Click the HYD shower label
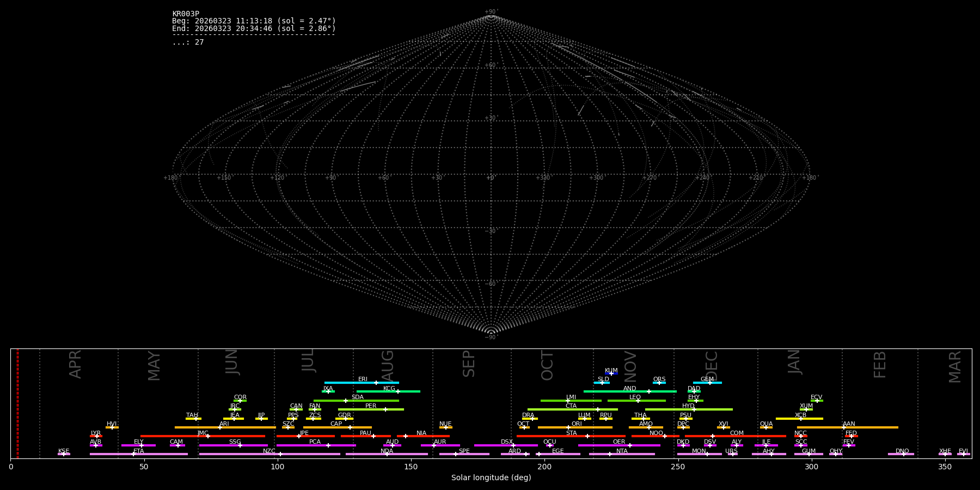 tap(688, 406)
